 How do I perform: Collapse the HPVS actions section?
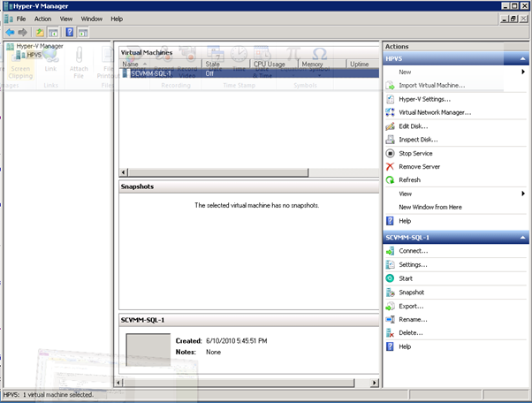pos(523,58)
